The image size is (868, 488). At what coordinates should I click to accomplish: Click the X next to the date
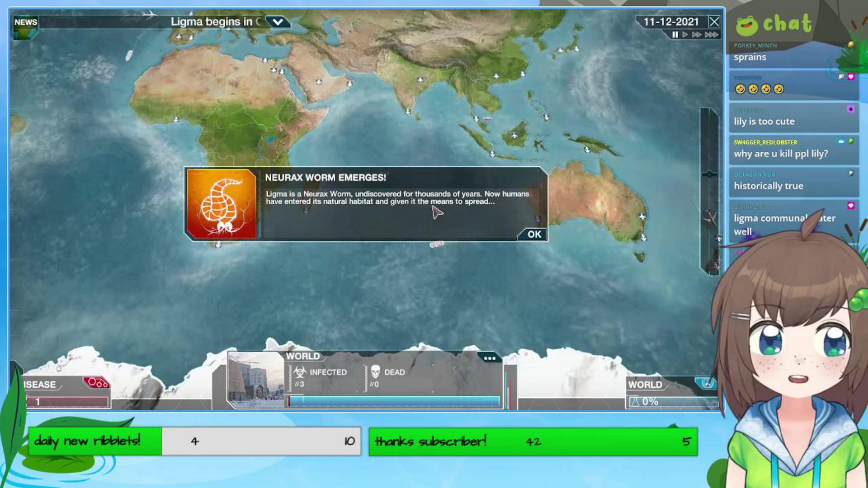[714, 22]
